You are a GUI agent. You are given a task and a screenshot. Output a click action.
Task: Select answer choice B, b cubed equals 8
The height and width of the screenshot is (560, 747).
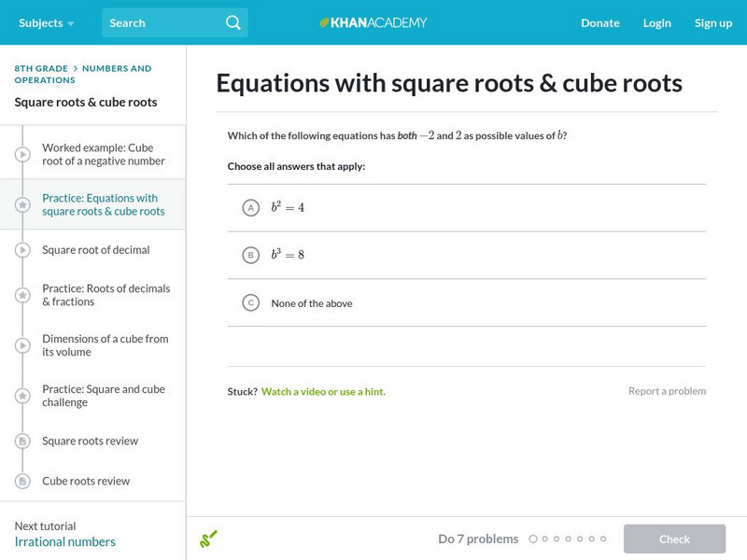(x=250, y=255)
